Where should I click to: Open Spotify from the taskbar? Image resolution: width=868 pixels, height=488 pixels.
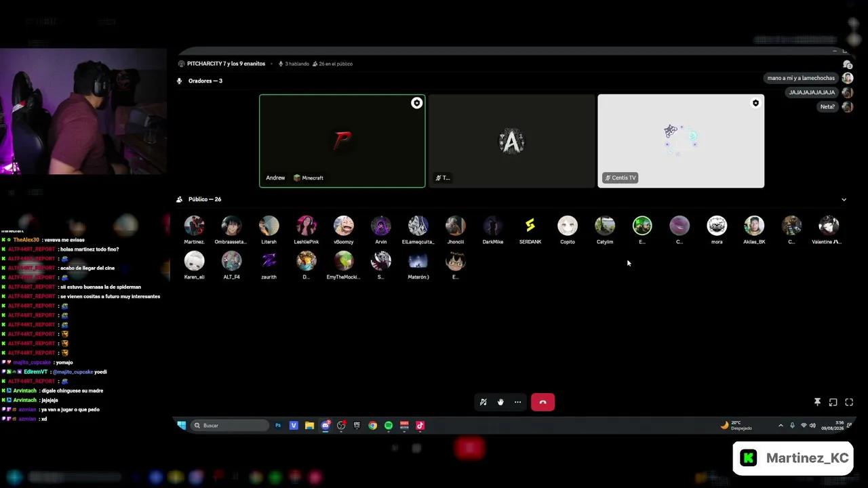click(x=389, y=426)
